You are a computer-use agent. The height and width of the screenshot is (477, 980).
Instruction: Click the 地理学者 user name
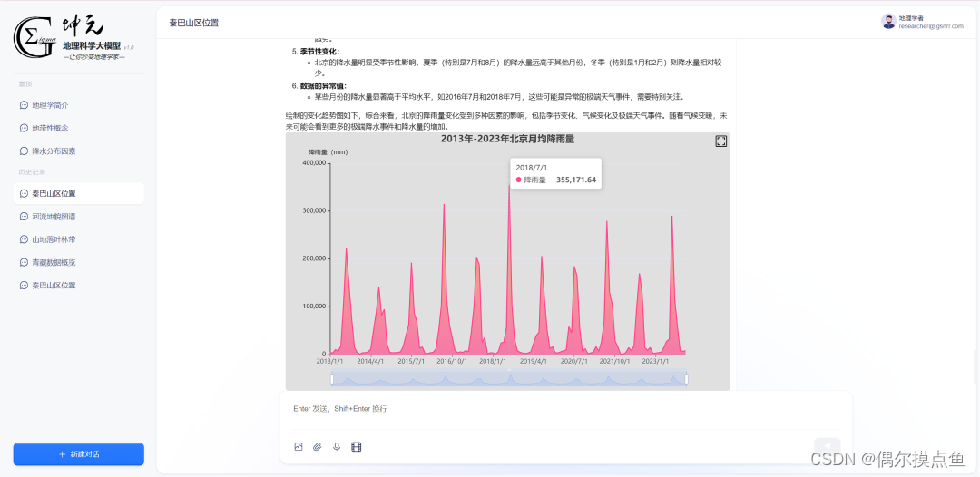click(x=911, y=18)
